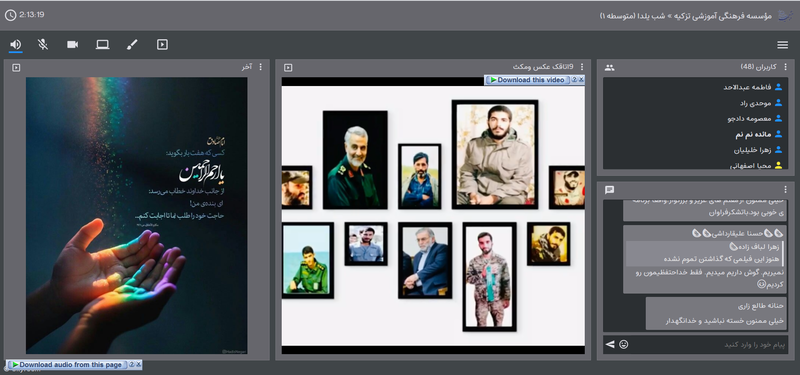Viewport: 800px width, 375px height.
Task: Click avatar icon beside زهرا خلیلیان
Action: pos(779,150)
